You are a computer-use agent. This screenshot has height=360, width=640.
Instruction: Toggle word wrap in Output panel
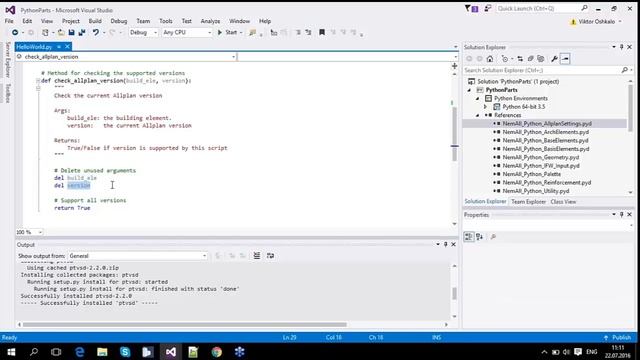(x=270, y=256)
